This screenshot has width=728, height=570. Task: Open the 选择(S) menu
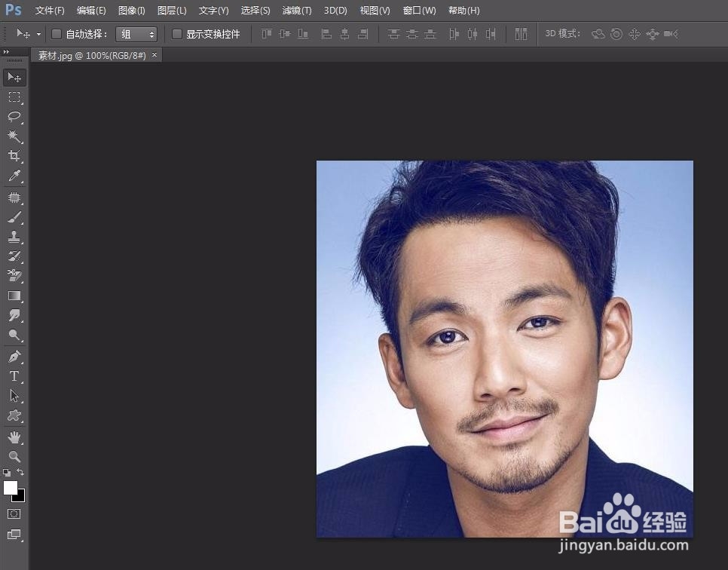(x=255, y=11)
